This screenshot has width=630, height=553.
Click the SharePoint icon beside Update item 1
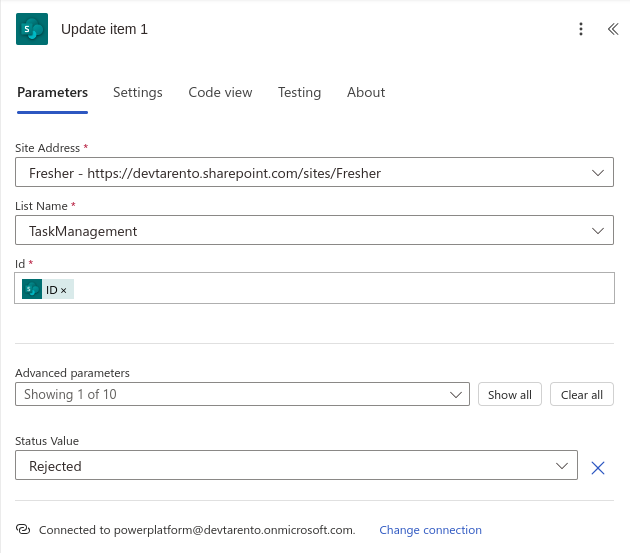(32, 30)
